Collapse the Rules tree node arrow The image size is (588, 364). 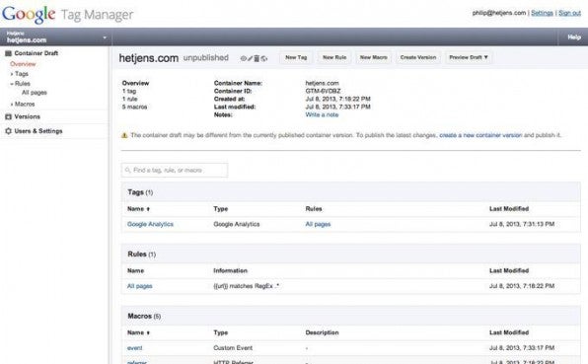tap(12, 84)
